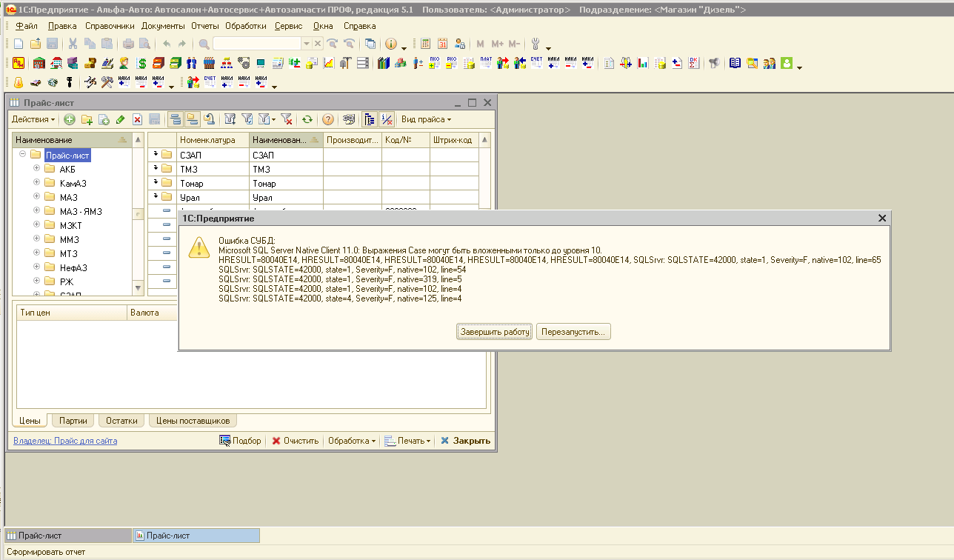Click the Подбор button
Viewport: 954px width, 560px height.
click(240, 441)
